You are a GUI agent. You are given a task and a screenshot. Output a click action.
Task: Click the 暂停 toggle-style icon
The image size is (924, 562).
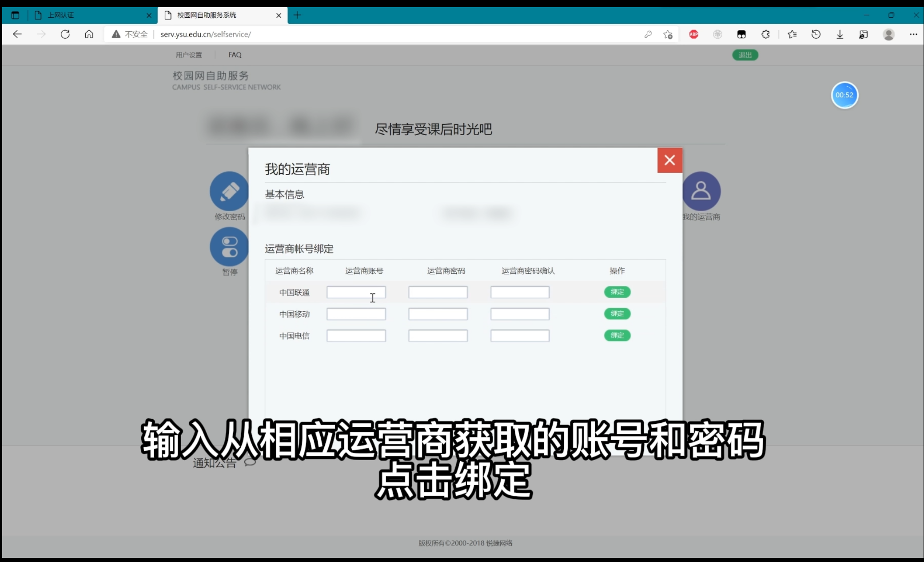[229, 246]
